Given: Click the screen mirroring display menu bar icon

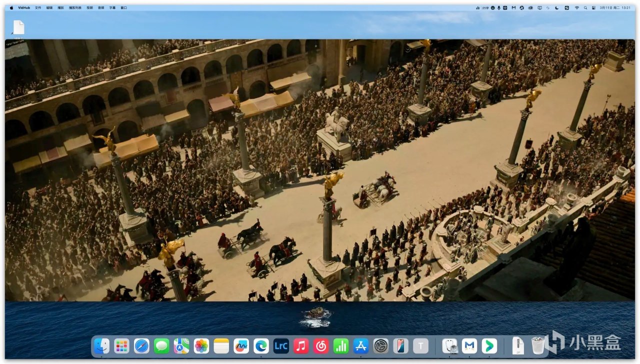Looking at the screenshot, I should 539,8.
